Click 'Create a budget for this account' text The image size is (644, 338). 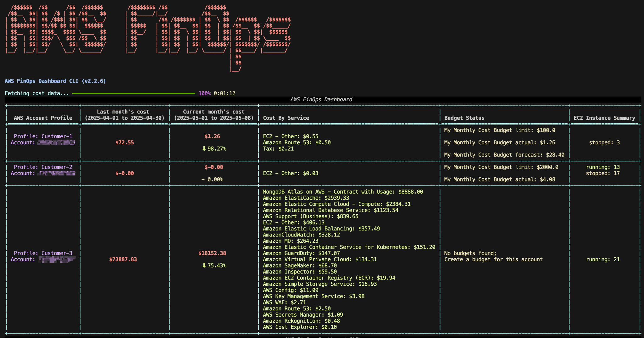point(493,259)
